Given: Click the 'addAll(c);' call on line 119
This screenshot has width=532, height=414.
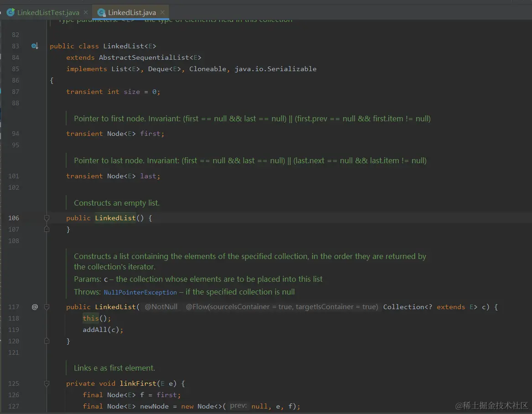Looking at the screenshot, I should tap(103, 330).
